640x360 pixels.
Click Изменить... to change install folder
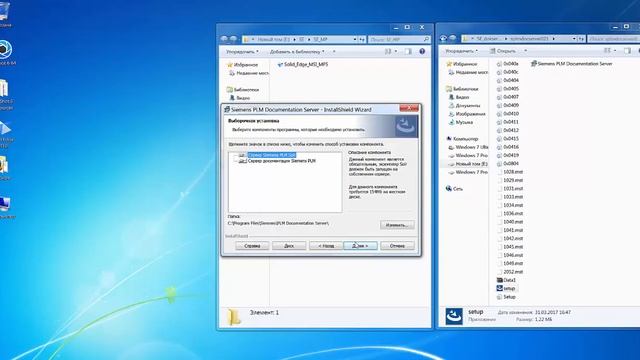397,225
